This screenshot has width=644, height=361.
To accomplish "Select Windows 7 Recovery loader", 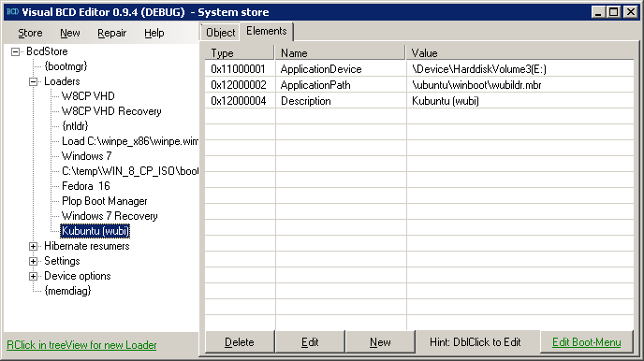I will 110,216.
